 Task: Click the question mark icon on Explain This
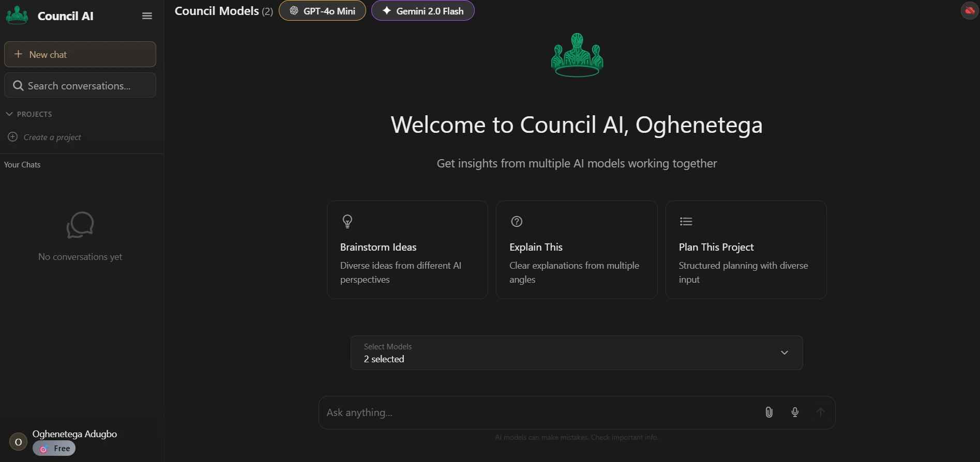pos(517,221)
